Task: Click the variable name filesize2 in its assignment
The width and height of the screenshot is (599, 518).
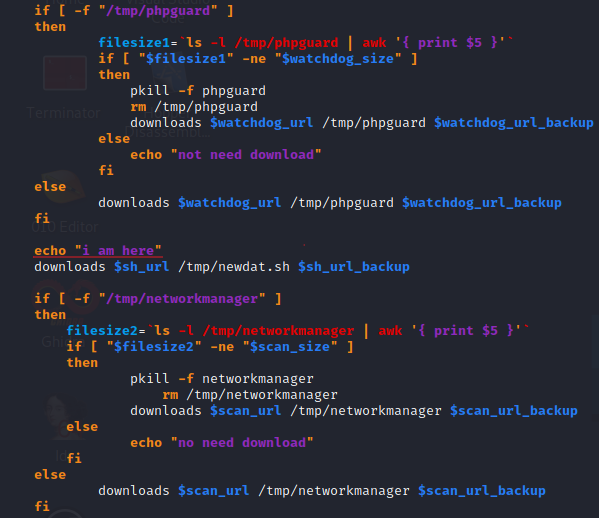Action: coord(102,330)
